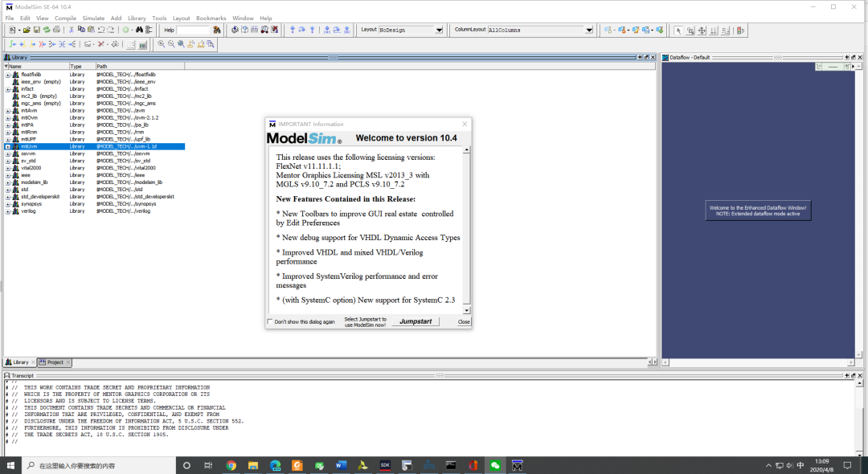Open the Layout NoDesign dropdown
The width and height of the screenshot is (868, 474).
tap(439, 30)
